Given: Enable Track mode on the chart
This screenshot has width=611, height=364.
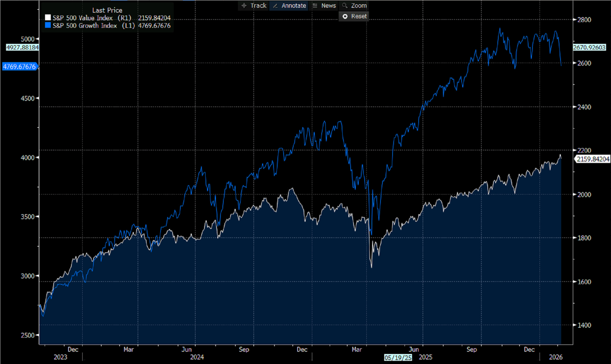Looking at the screenshot, I should click(258, 5).
